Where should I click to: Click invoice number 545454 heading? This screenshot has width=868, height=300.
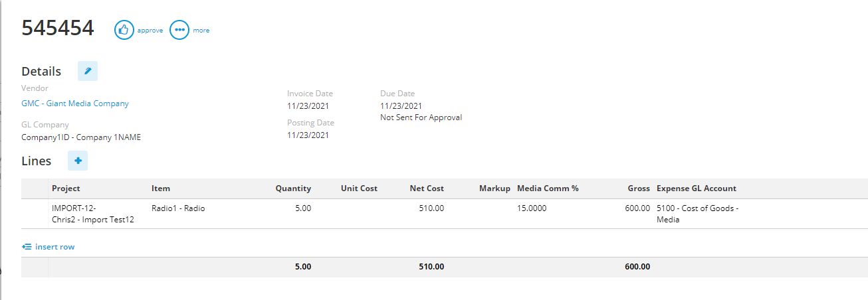click(58, 28)
